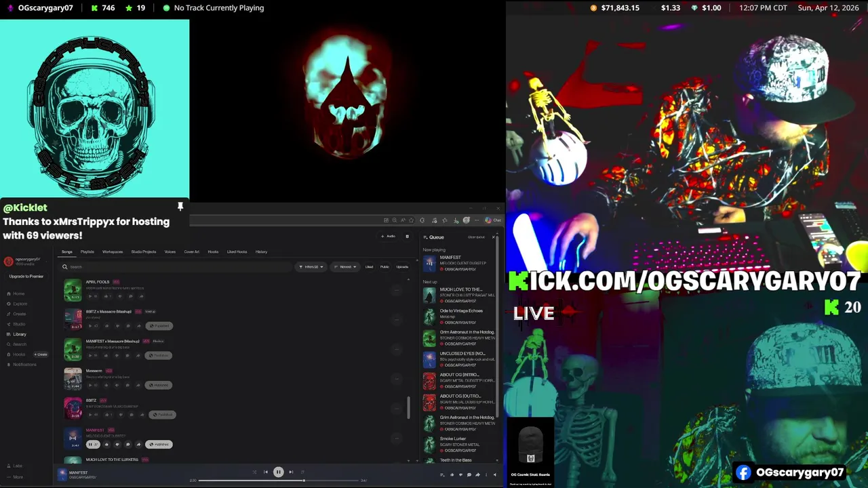Viewport: 868px width, 488px height.
Task: Switch to the Workspaces tab
Action: [x=113, y=251]
